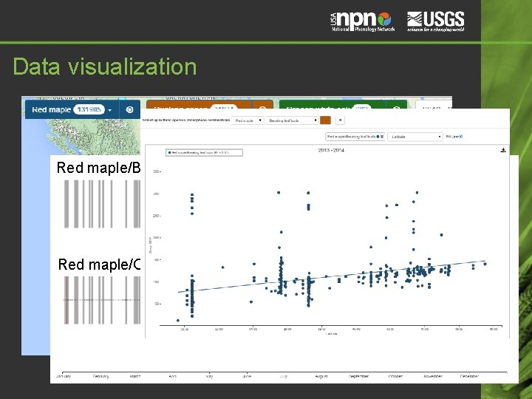Click the Latitude x-axis title
The width and height of the screenshot is (532, 399).
point(331,334)
